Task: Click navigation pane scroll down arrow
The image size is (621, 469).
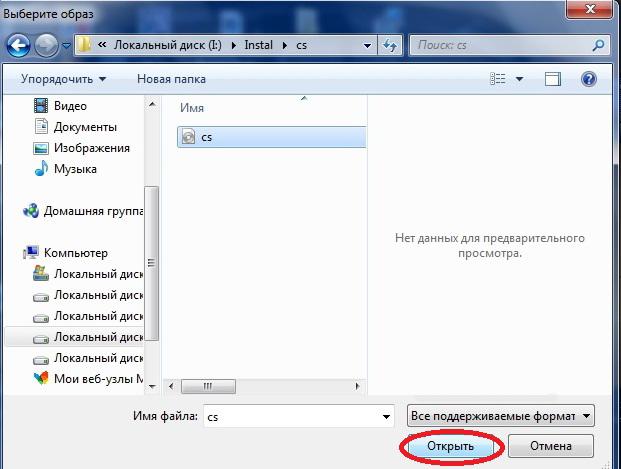Action: coord(152,386)
